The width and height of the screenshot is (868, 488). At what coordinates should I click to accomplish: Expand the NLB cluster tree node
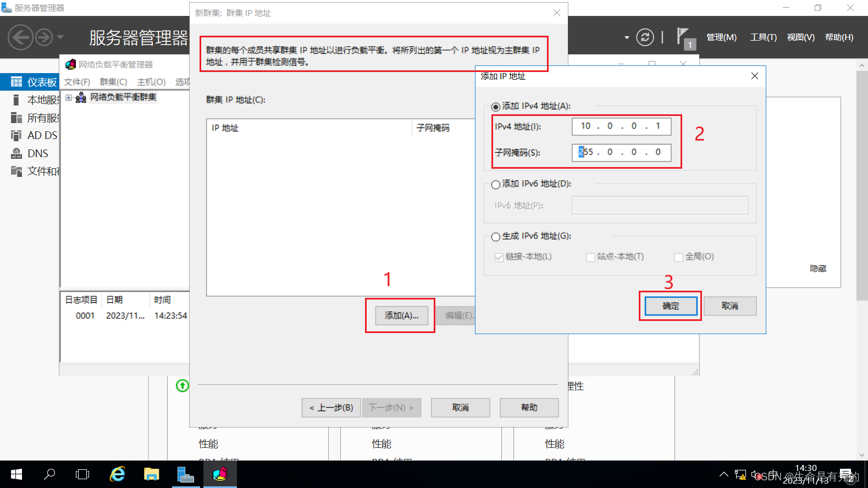(69, 98)
